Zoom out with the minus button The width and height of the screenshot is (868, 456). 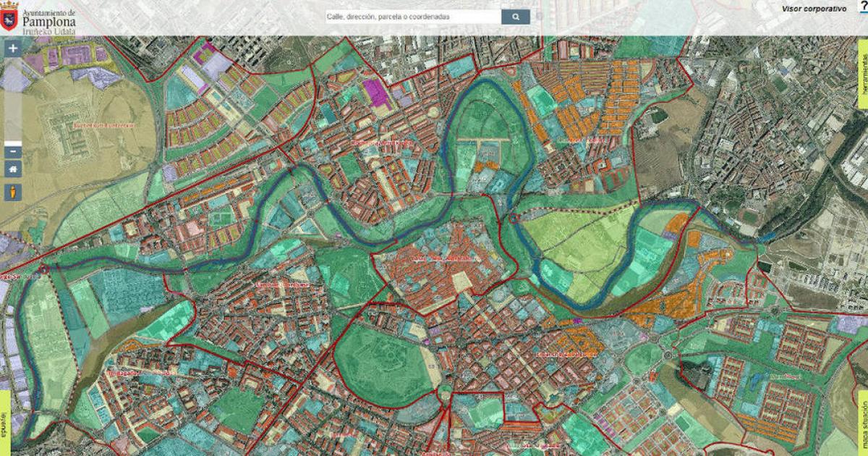click(x=13, y=152)
